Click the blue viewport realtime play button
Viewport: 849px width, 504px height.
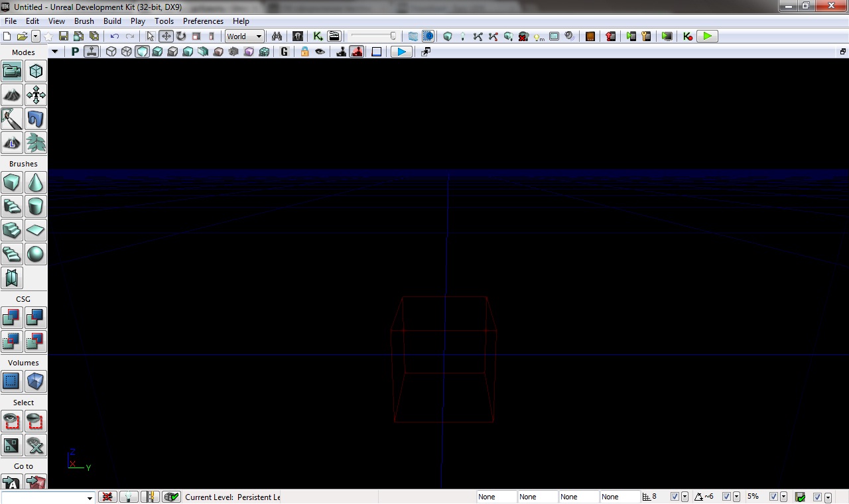(x=401, y=52)
